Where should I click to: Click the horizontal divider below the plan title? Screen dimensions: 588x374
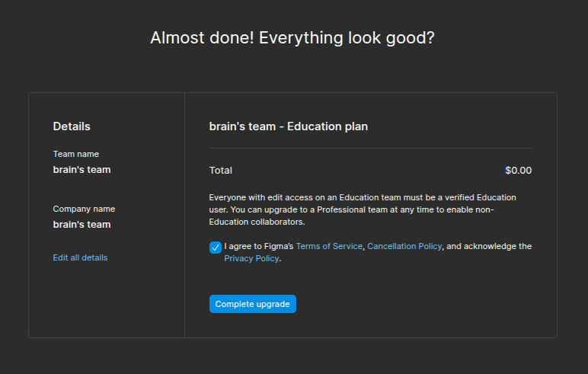[370, 149]
